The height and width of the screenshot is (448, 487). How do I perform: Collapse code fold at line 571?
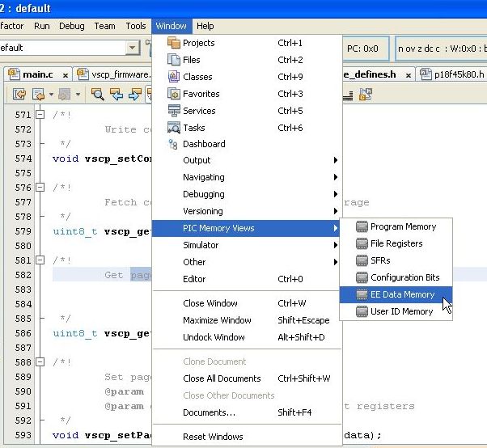coord(40,116)
